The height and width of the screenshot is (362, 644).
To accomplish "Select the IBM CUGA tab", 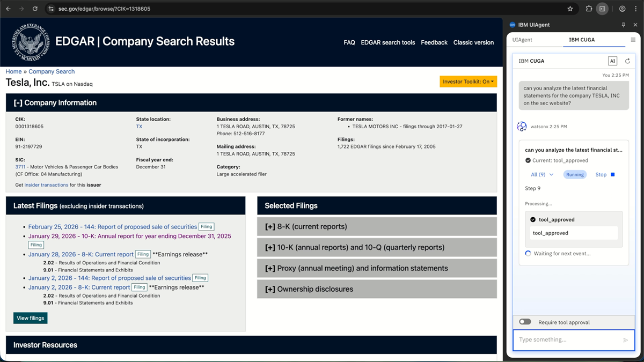I will (582, 40).
